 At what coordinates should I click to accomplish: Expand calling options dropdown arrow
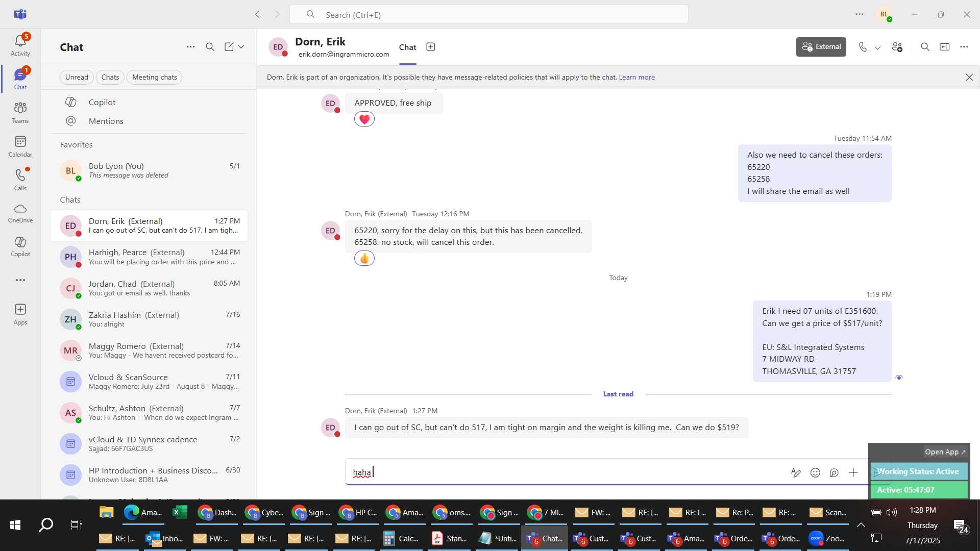(877, 47)
